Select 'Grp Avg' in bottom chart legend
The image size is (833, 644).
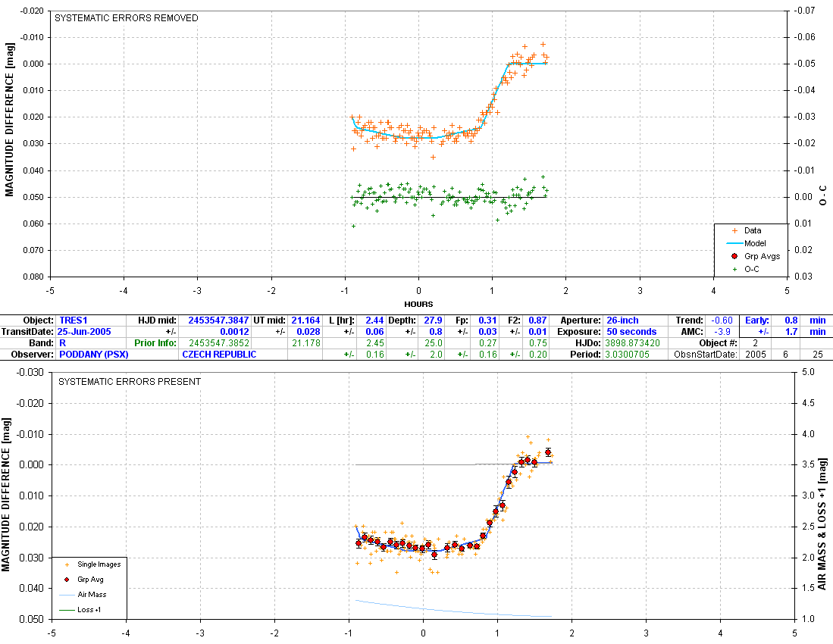[90, 580]
